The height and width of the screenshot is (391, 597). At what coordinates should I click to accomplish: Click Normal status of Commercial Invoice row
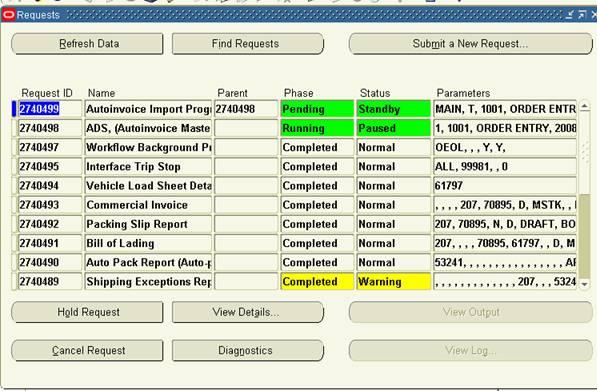[x=393, y=205]
